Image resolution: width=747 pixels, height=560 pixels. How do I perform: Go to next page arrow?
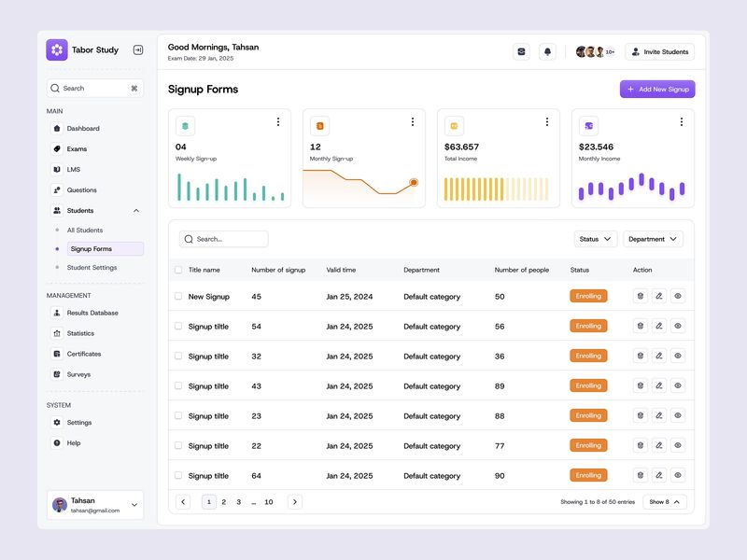point(295,502)
